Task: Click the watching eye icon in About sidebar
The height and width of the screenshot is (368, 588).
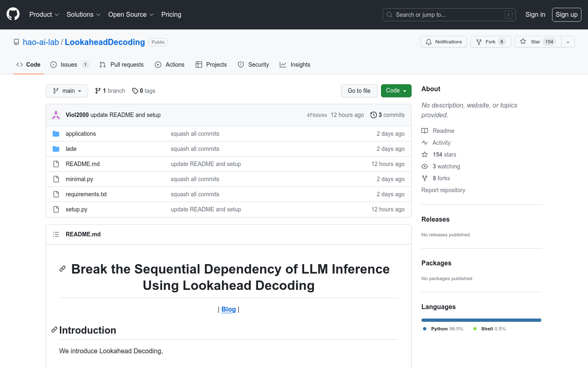Action: tap(425, 166)
